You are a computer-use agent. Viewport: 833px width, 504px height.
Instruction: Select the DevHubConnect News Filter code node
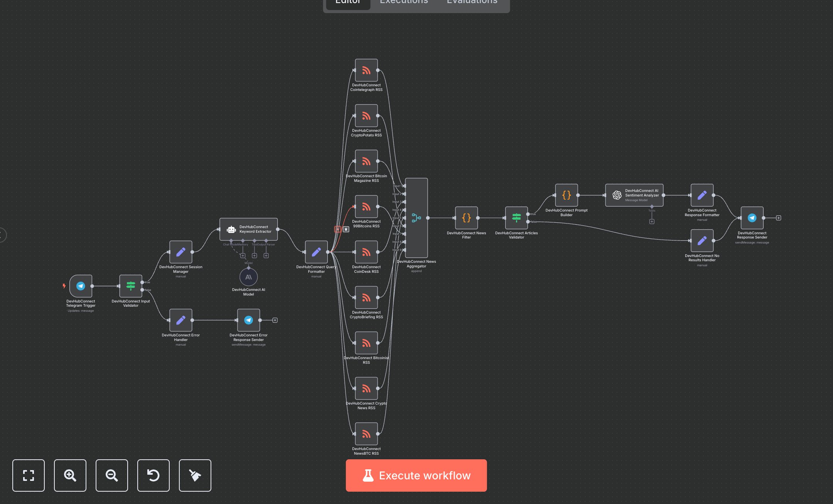[x=466, y=218]
